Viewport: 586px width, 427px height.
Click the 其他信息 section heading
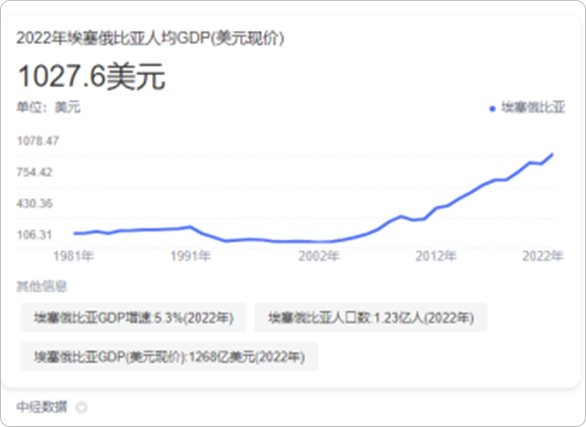click(x=41, y=286)
